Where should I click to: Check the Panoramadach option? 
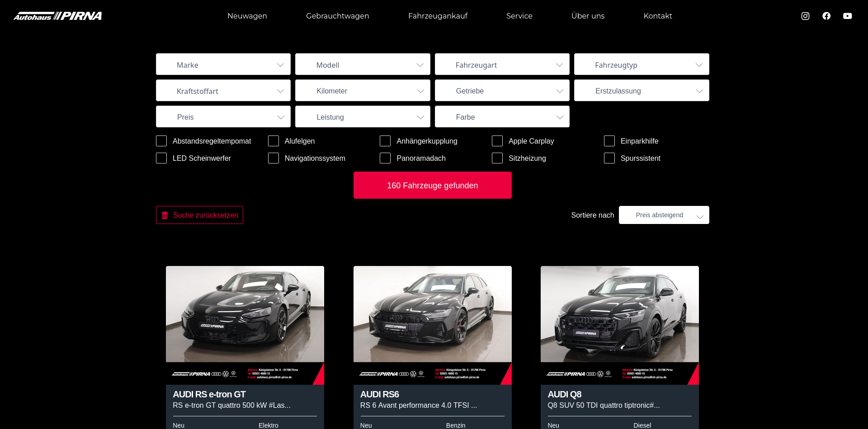click(x=385, y=158)
